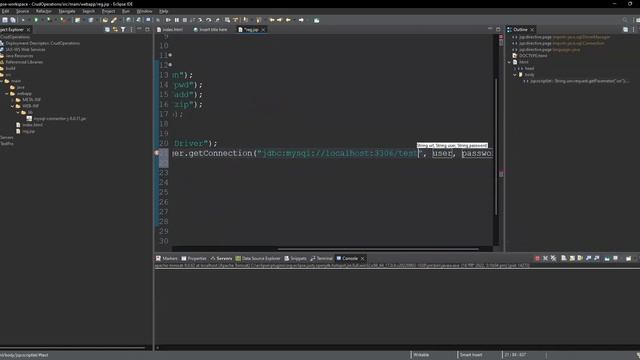Open the Window menu
The image size is (640, 360).
click(144, 11)
